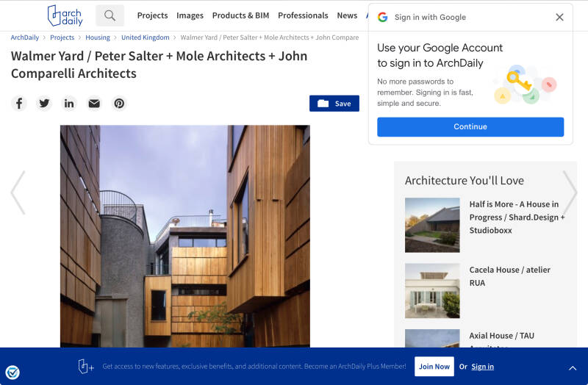Click the Walmer Yard article headline
Image resolution: width=588 pixels, height=385 pixels.
click(x=159, y=65)
